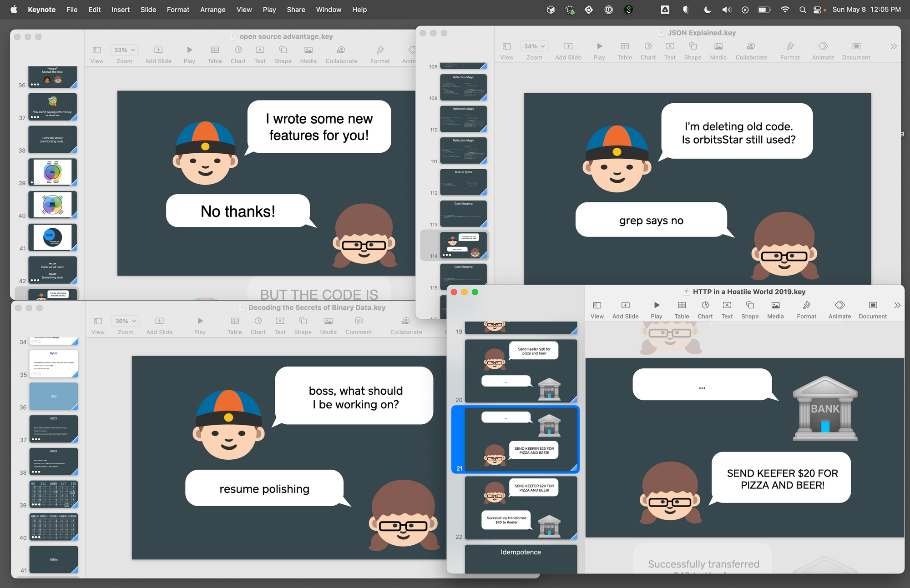Open Format inspector in JSON Explained window
Screen dimensions: 910x588
790,51
